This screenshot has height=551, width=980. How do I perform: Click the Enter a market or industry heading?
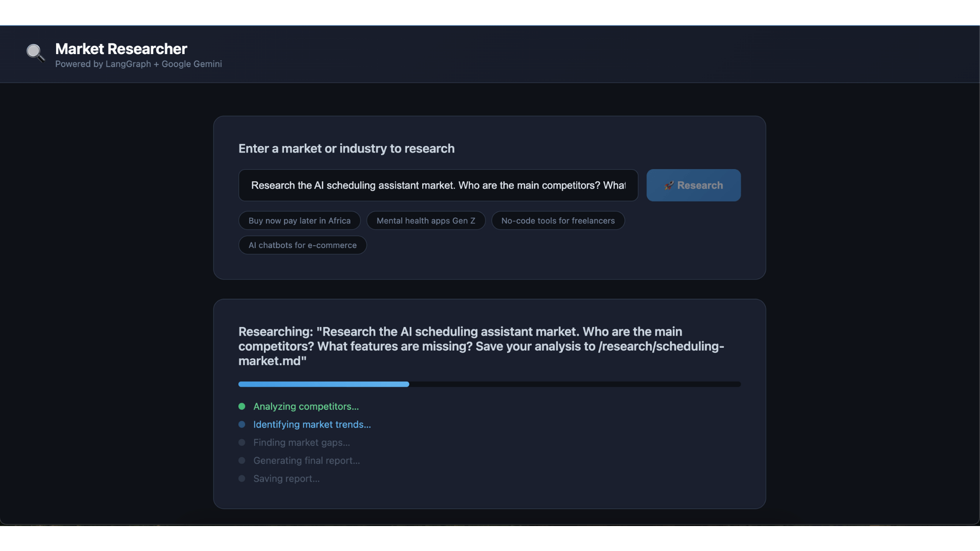pyautogui.click(x=346, y=148)
